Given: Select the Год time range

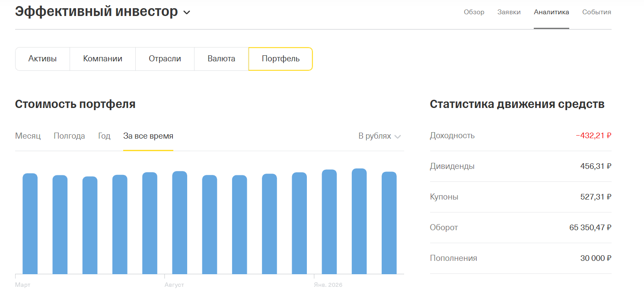Looking at the screenshot, I should click(104, 136).
